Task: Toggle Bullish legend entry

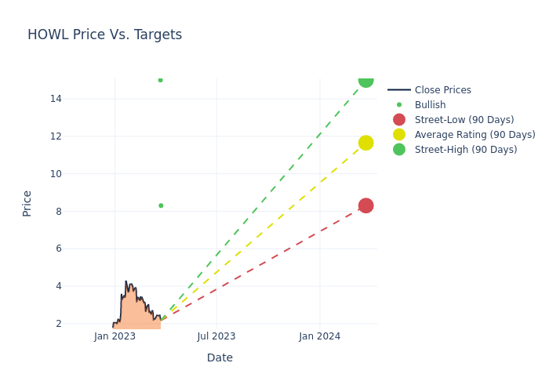Action: tap(430, 105)
